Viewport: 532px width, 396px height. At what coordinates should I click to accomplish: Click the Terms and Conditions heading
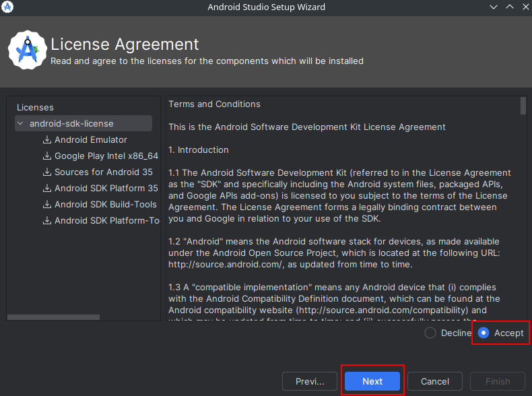click(214, 104)
